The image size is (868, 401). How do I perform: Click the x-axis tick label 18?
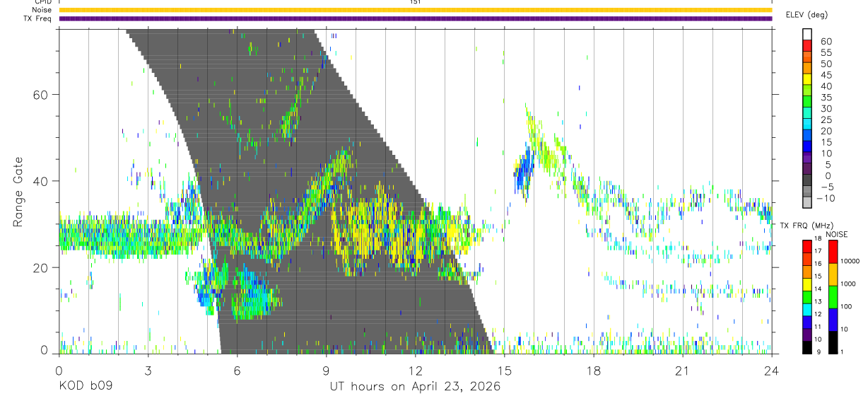(593, 371)
